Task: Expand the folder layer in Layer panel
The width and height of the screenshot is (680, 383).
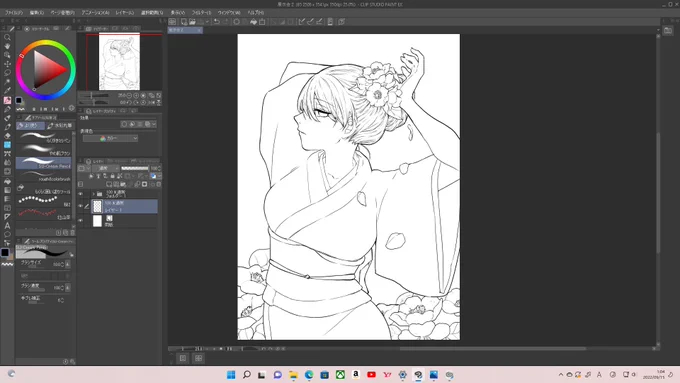Action: pos(93,194)
